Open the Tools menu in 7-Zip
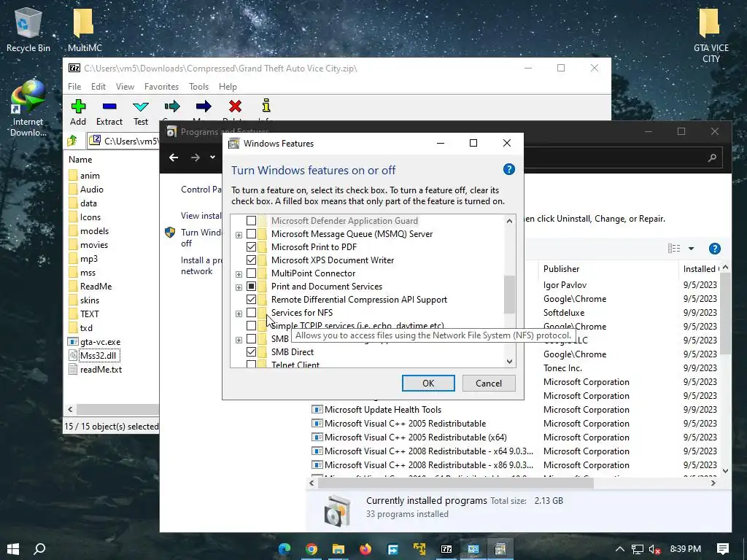This screenshot has height=560, width=747. click(198, 87)
